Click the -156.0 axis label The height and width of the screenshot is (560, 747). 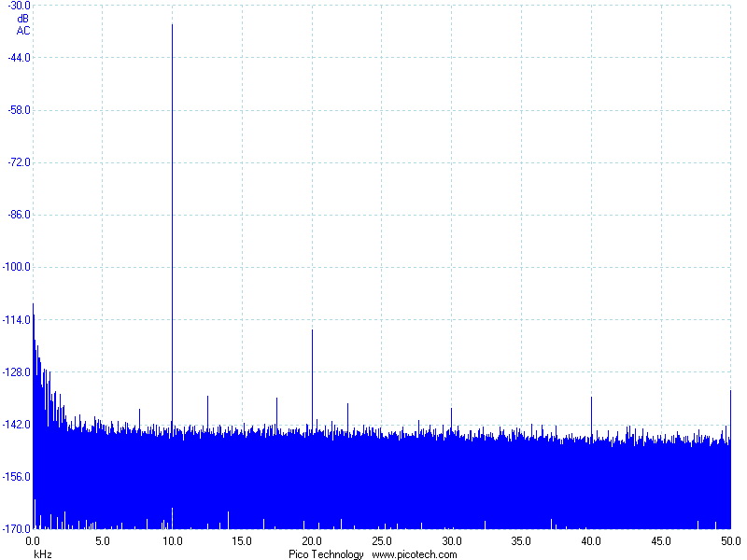click(17, 477)
